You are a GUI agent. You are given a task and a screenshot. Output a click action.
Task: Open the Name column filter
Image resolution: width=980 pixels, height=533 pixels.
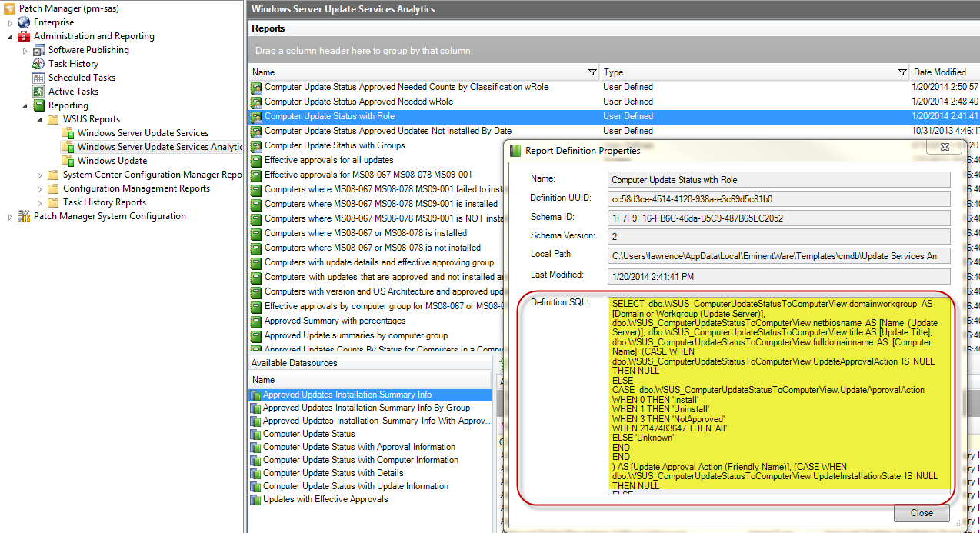[x=592, y=72]
